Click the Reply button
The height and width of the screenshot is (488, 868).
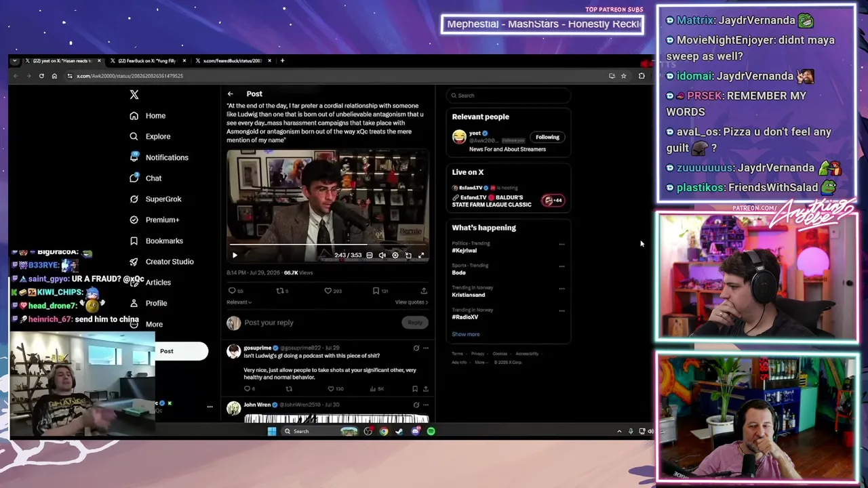[415, 323]
